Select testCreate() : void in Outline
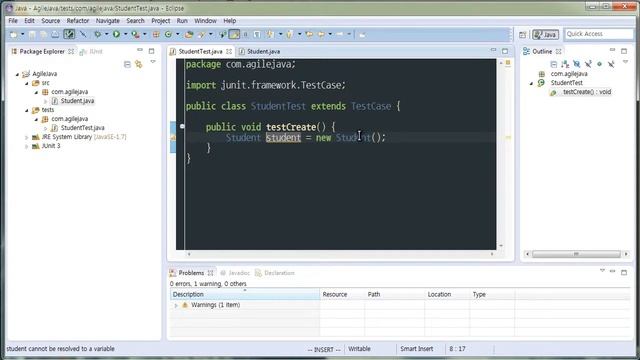This screenshot has width=640, height=360. pyautogui.click(x=587, y=92)
